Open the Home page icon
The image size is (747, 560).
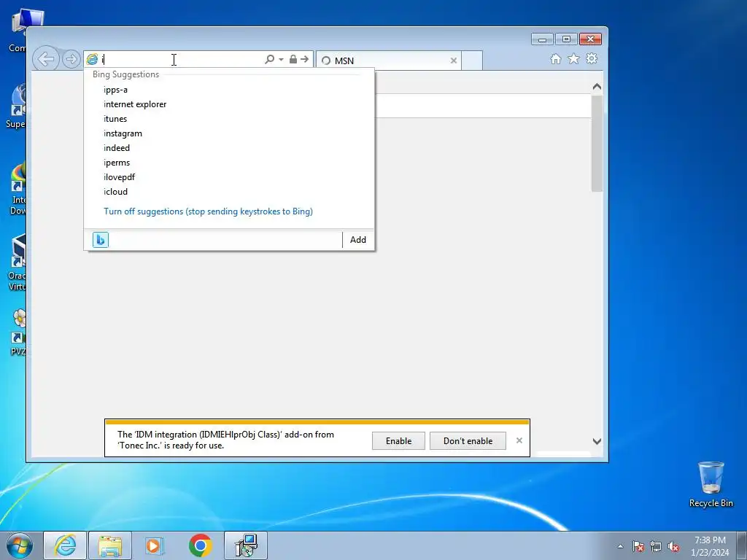pos(555,58)
